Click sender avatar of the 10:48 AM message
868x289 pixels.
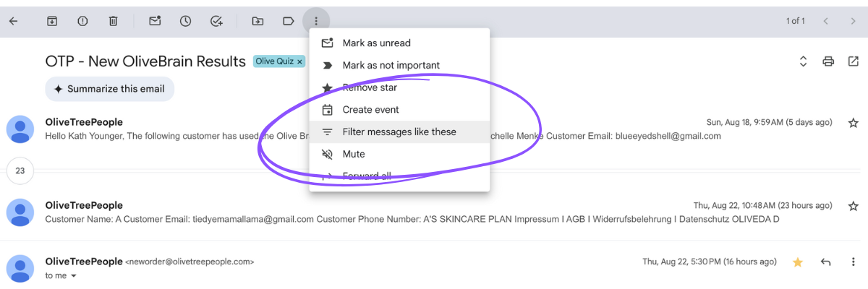coord(20,212)
